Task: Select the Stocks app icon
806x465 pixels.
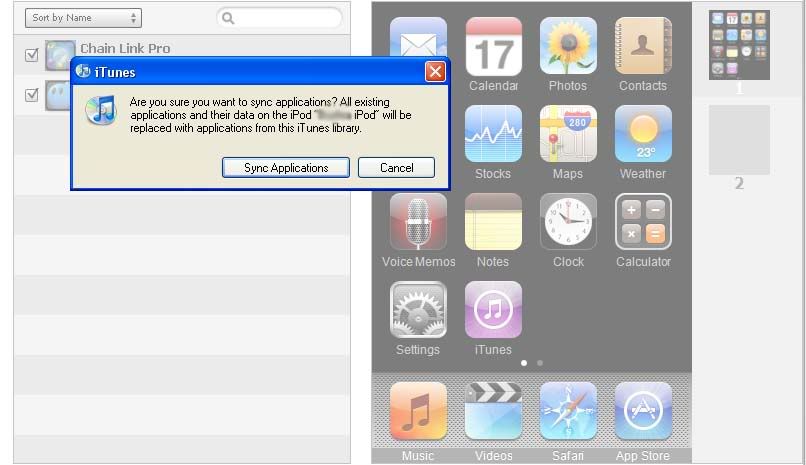Action: [493, 134]
